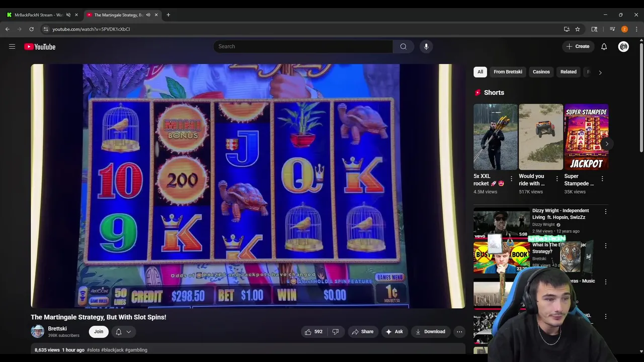Open media controls in browser toolbar
The width and height of the screenshot is (644, 362).
point(612,29)
